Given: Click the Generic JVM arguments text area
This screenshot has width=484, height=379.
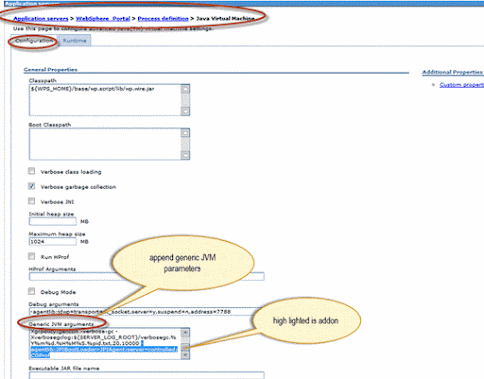Looking at the screenshot, I should (x=105, y=343).
